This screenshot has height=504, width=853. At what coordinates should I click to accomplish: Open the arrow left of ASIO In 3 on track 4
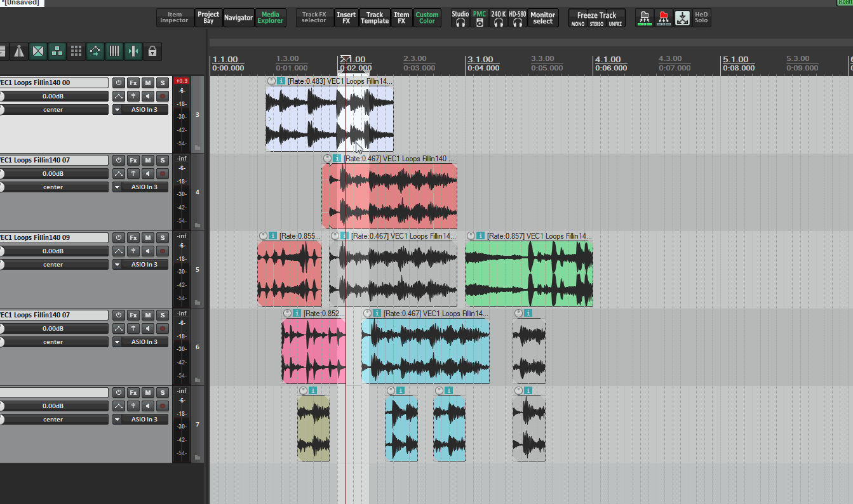click(x=117, y=187)
